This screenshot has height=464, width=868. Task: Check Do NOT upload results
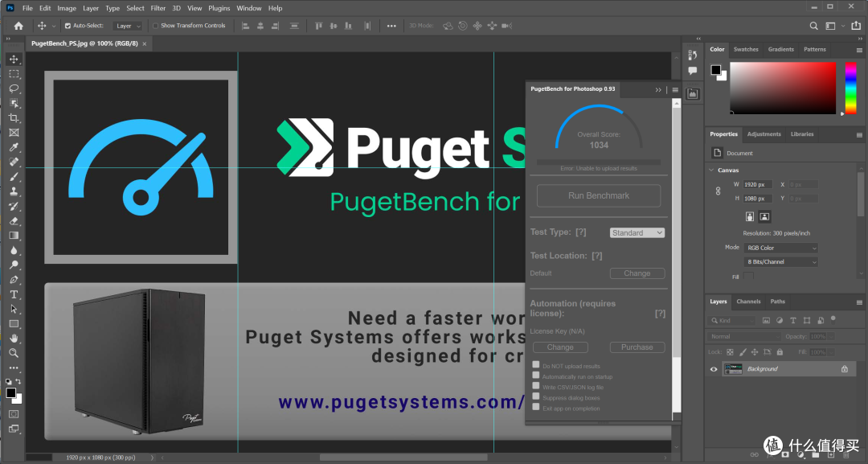(536, 364)
